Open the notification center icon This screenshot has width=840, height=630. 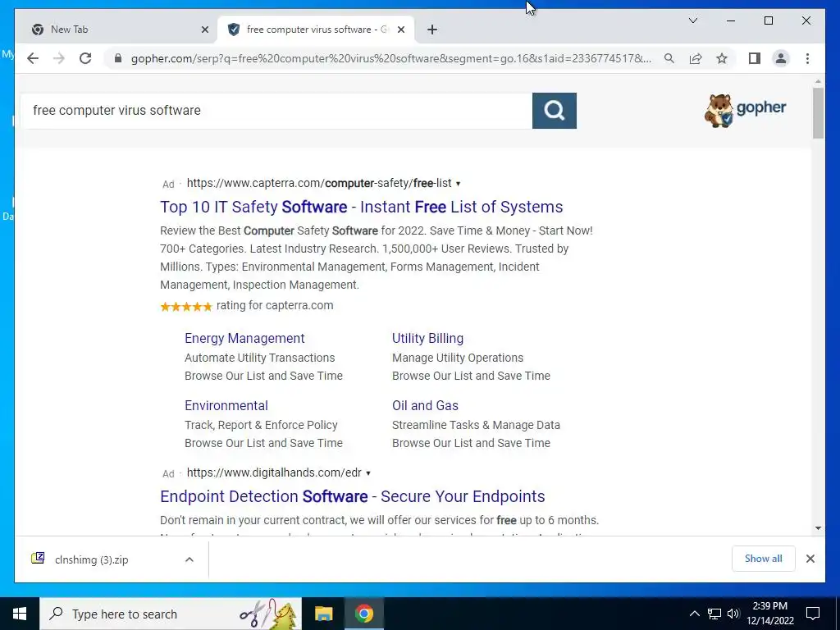(x=813, y=614)
